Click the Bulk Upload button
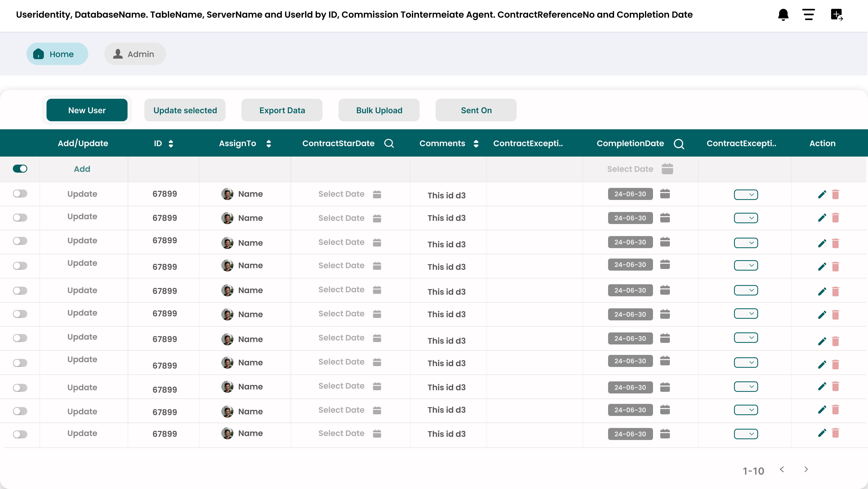Screen dimensions: 868x489 (x=379, y=110)
